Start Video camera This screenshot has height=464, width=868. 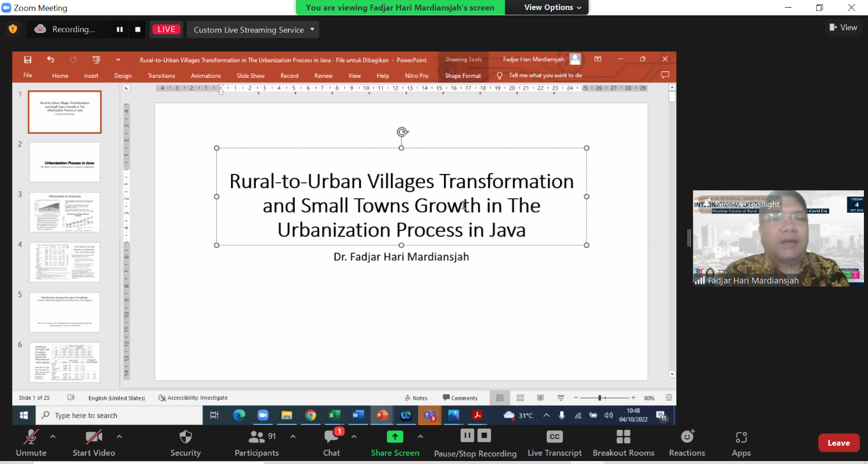[x=94, y=443]
